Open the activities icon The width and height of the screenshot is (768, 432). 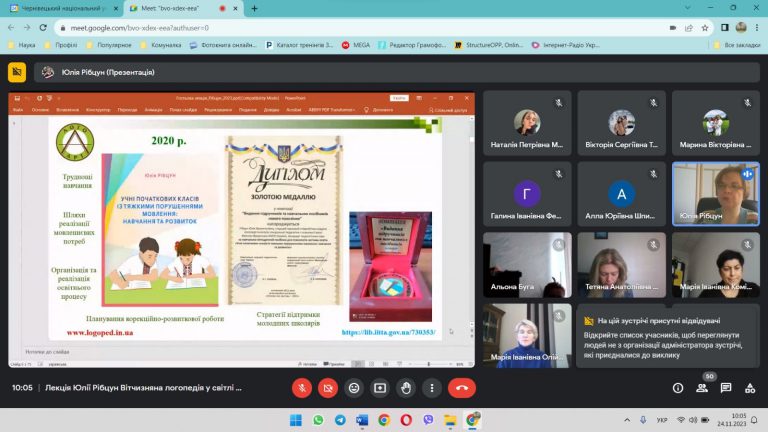(x=750, y=388)
